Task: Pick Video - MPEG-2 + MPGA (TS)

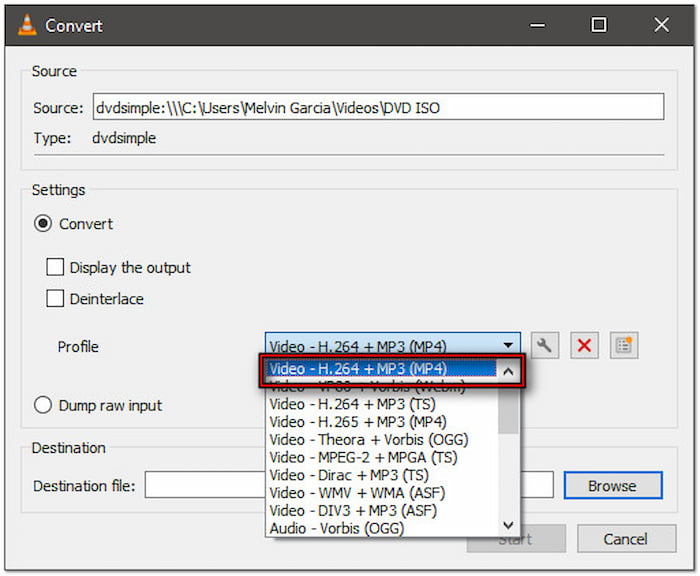Action: 361,457
